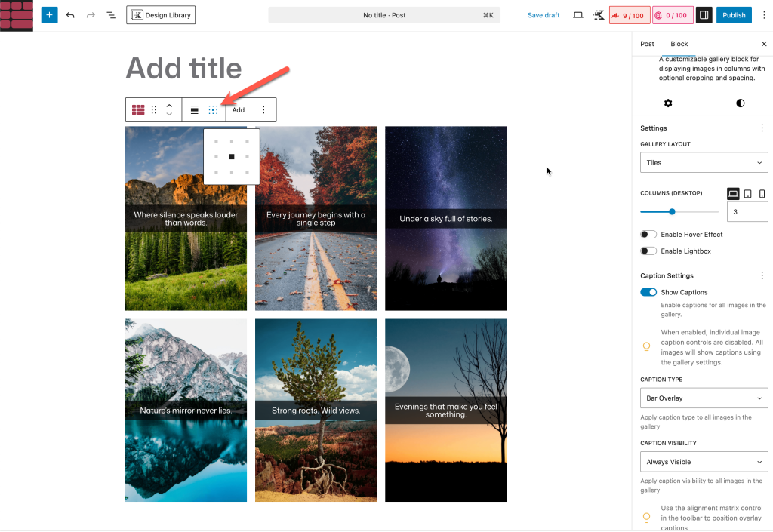Open the caption alignment matrix control
The image size is (773, 532).
(x=213, y=110)
